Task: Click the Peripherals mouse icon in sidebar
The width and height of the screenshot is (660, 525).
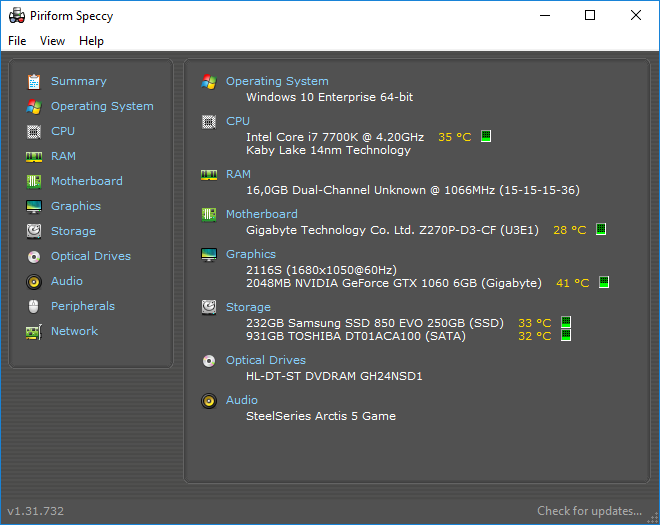Action: coord(34,306)
